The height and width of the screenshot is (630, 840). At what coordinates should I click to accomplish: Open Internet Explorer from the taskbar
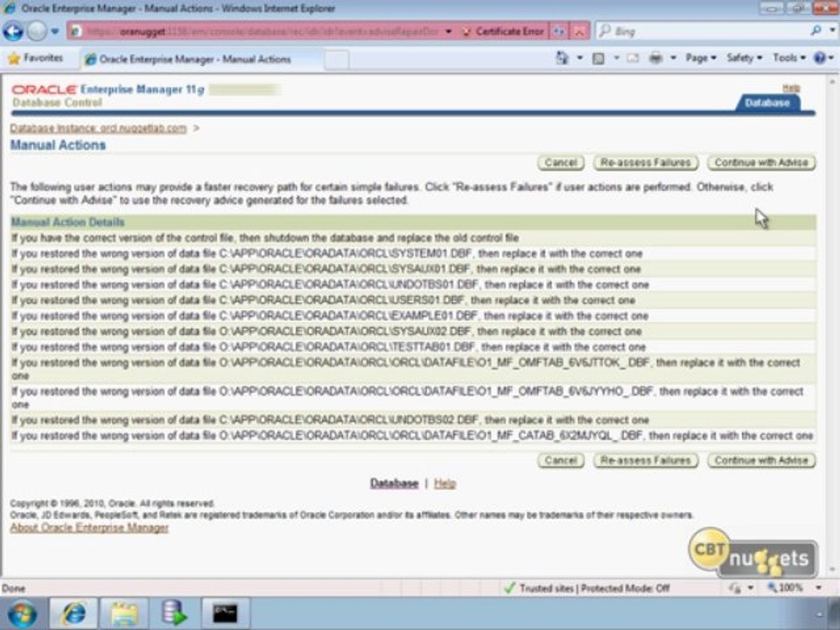(73, 614)
